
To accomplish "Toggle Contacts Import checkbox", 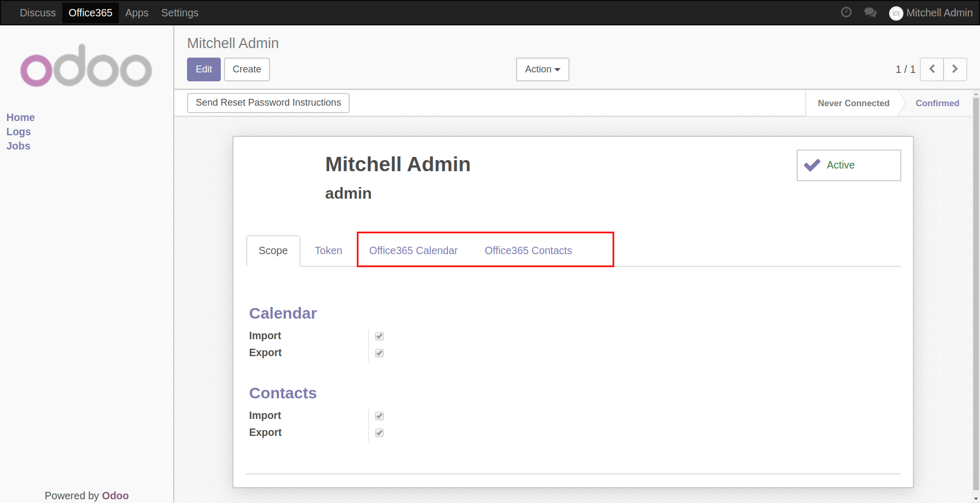I will click(x=379, y=416).
